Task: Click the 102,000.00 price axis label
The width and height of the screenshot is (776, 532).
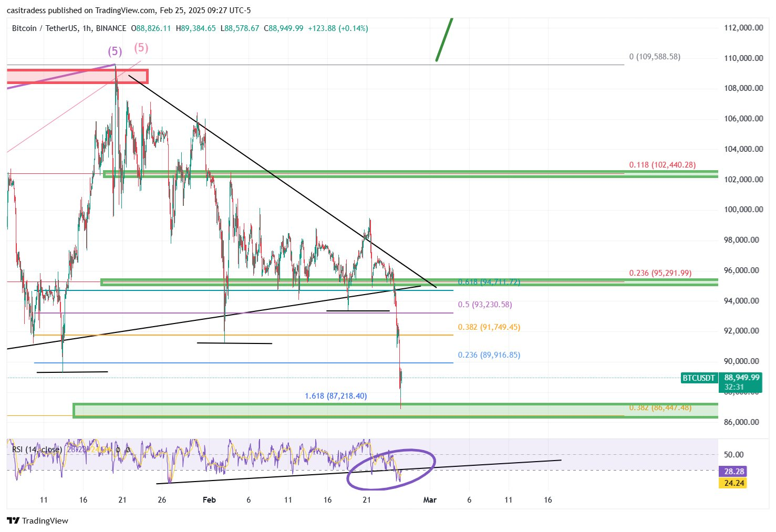Action: pyautogui.click(x=743, y=179)
